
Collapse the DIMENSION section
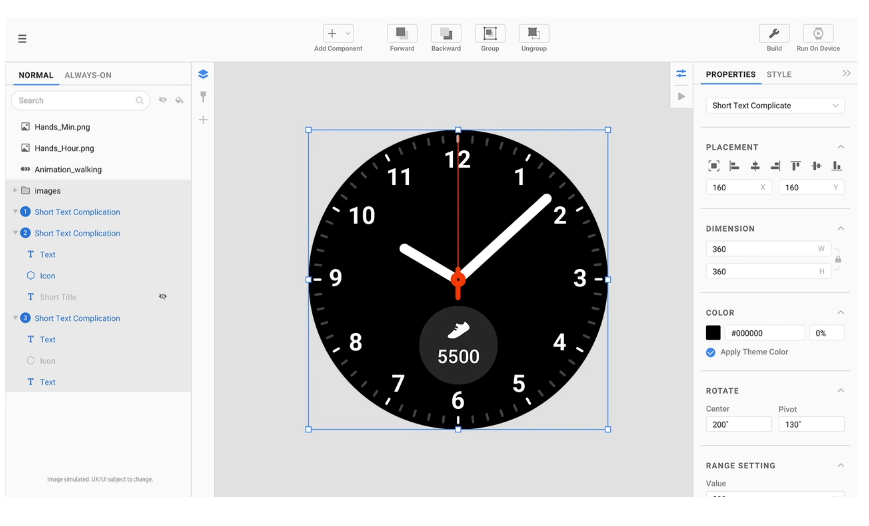point(841,228)
